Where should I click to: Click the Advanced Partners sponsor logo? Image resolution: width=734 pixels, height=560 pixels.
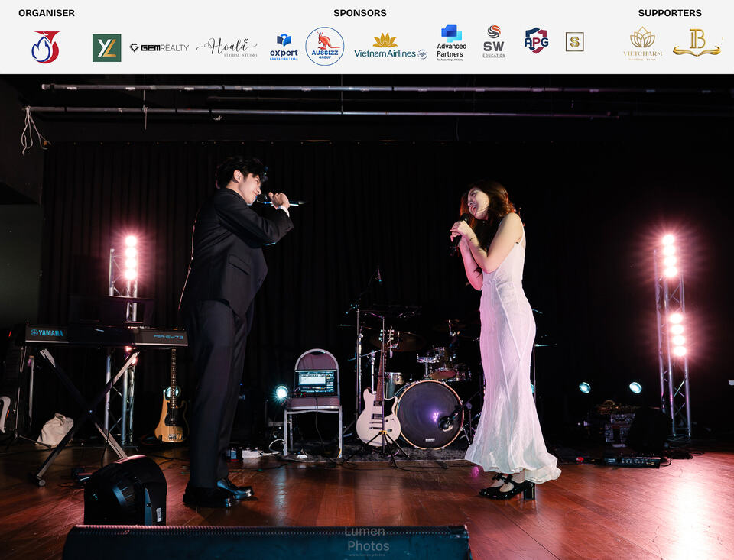pos(451,43)
